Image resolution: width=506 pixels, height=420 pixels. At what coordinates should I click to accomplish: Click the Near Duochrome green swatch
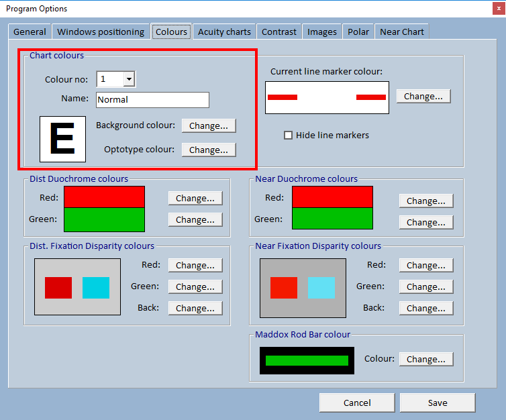[332, 219]
